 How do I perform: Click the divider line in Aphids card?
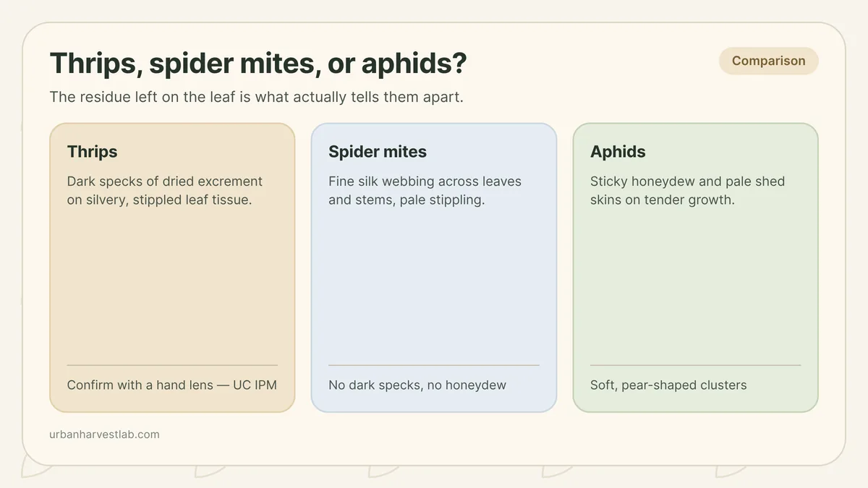[x=696, y=365]
